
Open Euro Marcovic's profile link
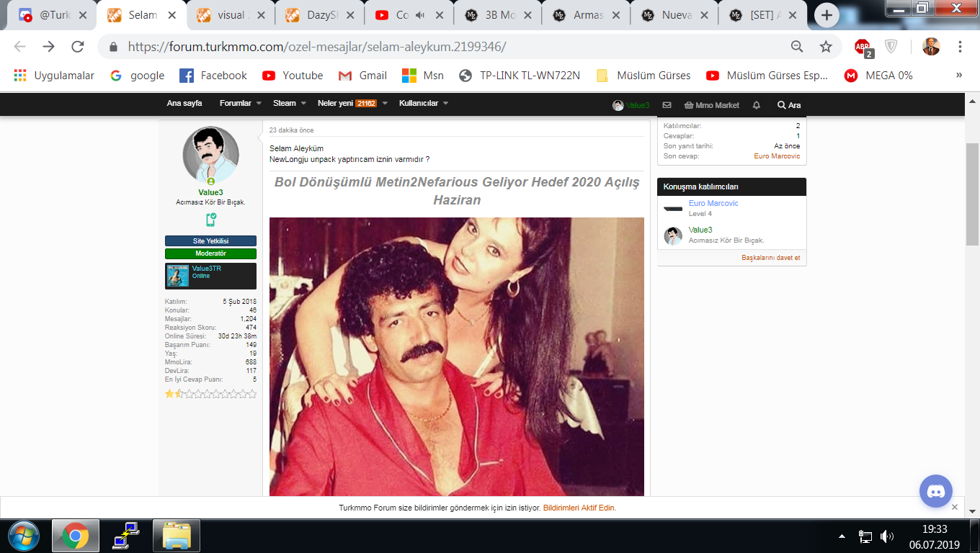[x=713, y=204]
